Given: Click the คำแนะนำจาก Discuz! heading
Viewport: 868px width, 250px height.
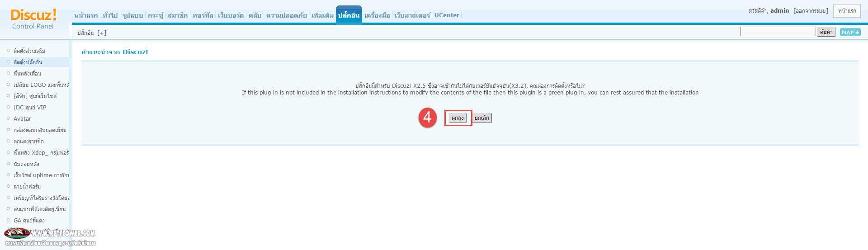Looking at the screenshot, I should (x=115, y=52).
